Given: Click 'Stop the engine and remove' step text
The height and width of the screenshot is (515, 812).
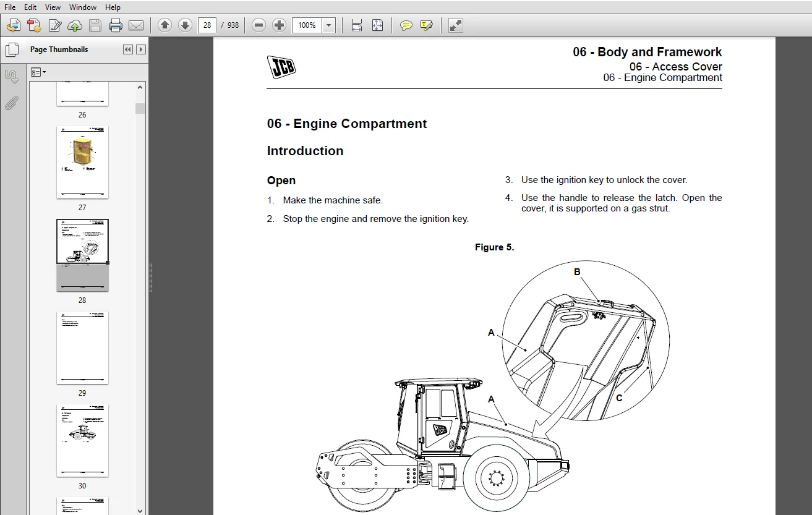Looking at the screenshot, I should [376, 219].
